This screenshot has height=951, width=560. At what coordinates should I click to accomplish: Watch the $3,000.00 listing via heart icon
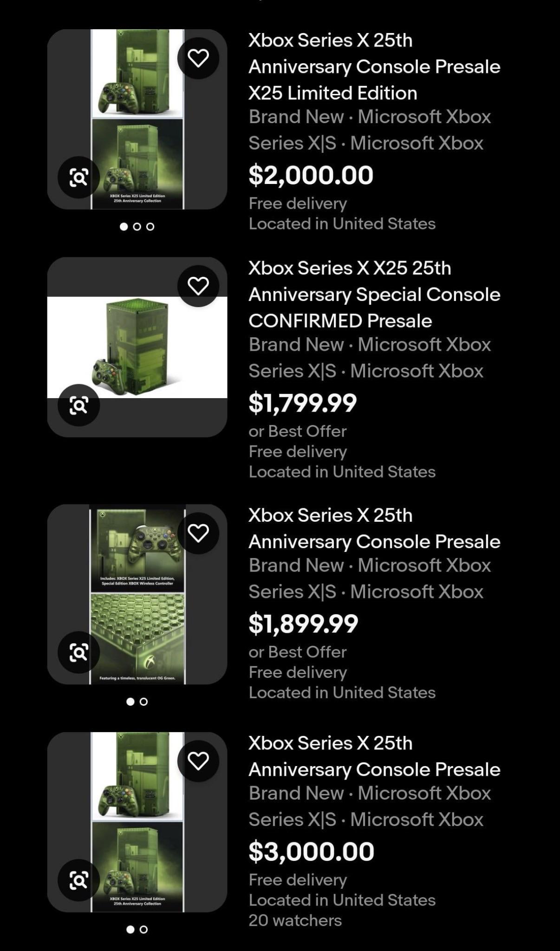pyautogui.click(x=198, y=761)
